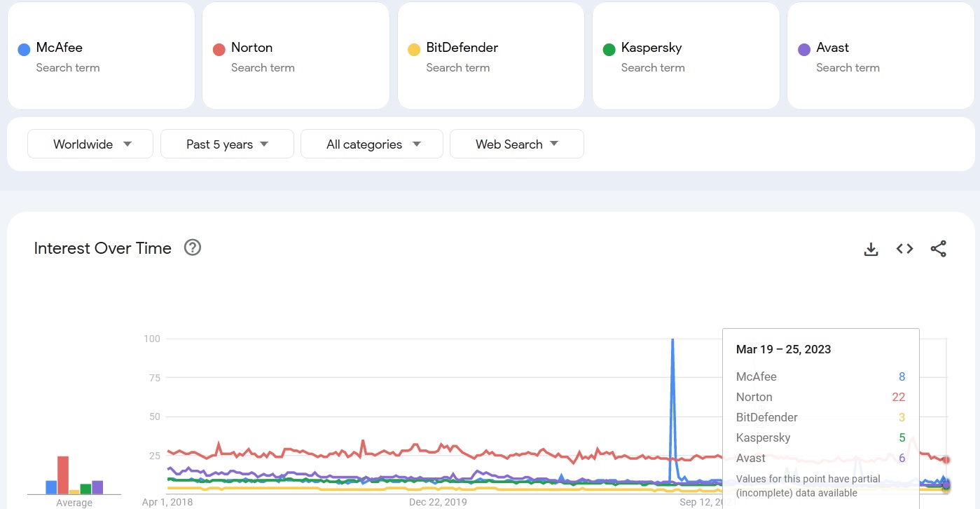Image resolution: width=980 pixels, height=509 pixels.
Task: Click BitDefender row in tooltip
Action: point(821,417)
